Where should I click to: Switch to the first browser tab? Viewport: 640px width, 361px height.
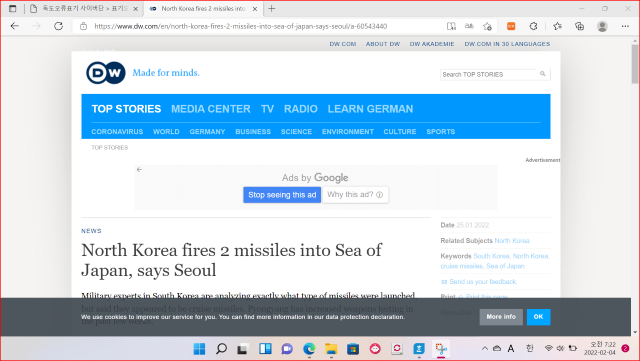[x=85, y=9]
